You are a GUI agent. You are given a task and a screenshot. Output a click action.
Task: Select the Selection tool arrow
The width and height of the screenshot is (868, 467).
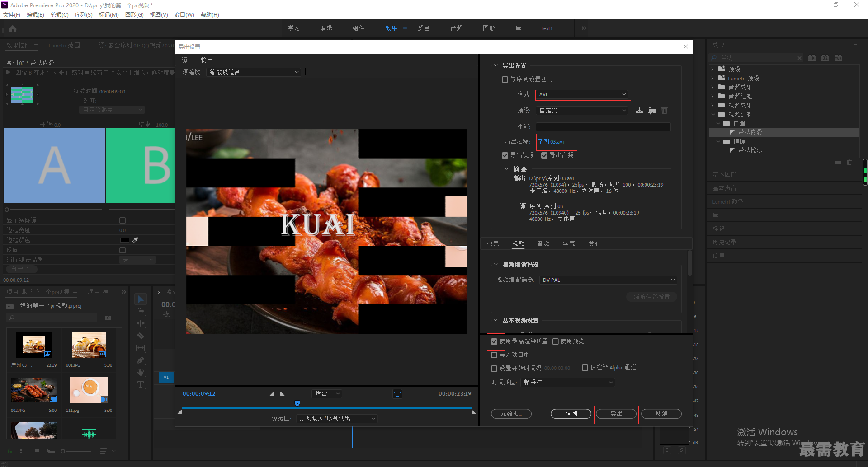click(x=141, y=299)
